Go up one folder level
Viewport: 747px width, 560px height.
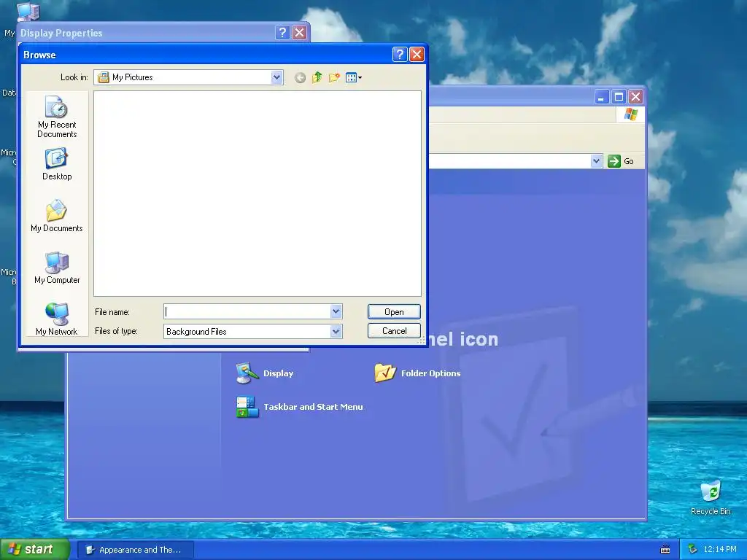pyautogui.click(x=317, y=77)
